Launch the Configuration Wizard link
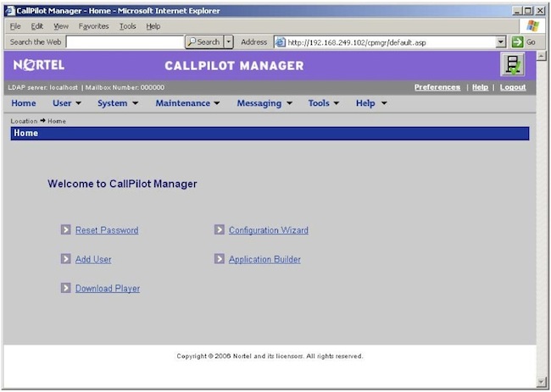551x392 pixels. coord(269,230)
